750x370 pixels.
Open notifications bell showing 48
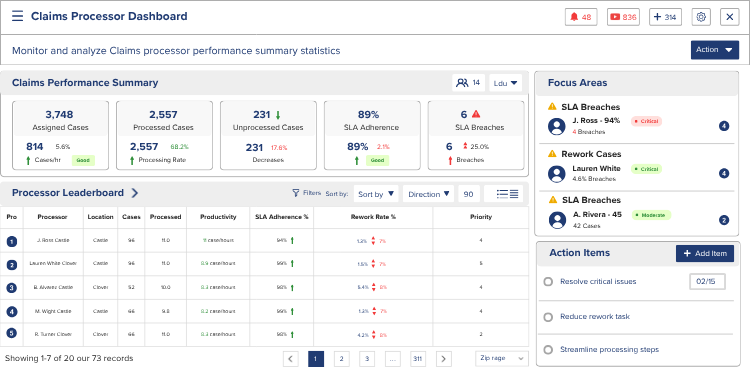click(581, 17)
